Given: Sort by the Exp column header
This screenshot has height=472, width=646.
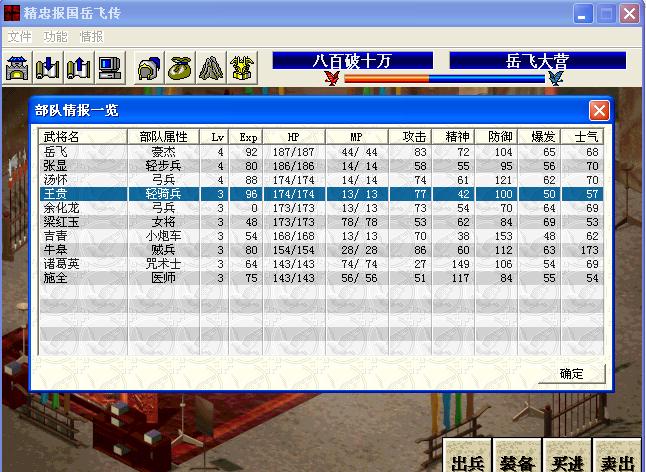Looking at the screenshot, I should tap(246, 137).
